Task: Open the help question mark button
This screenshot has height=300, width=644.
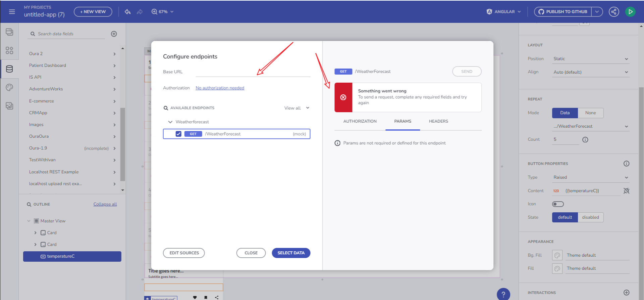Action: coord(503,294)
